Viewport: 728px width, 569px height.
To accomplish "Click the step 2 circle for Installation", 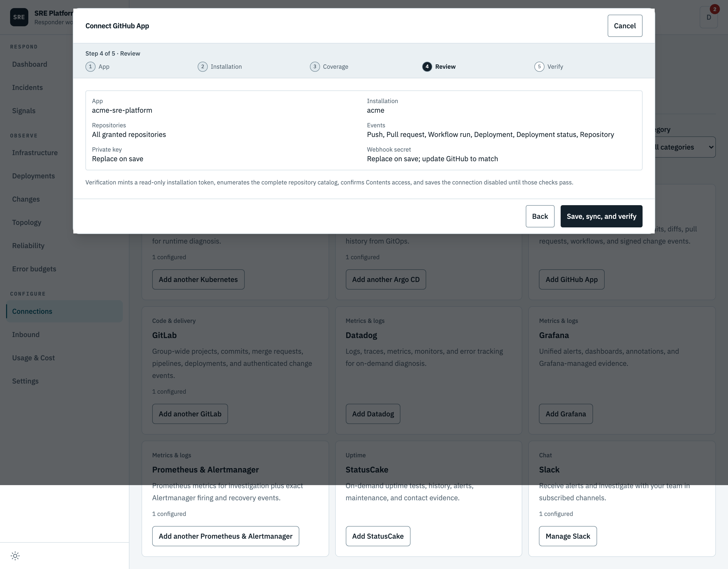I will 203,67.
